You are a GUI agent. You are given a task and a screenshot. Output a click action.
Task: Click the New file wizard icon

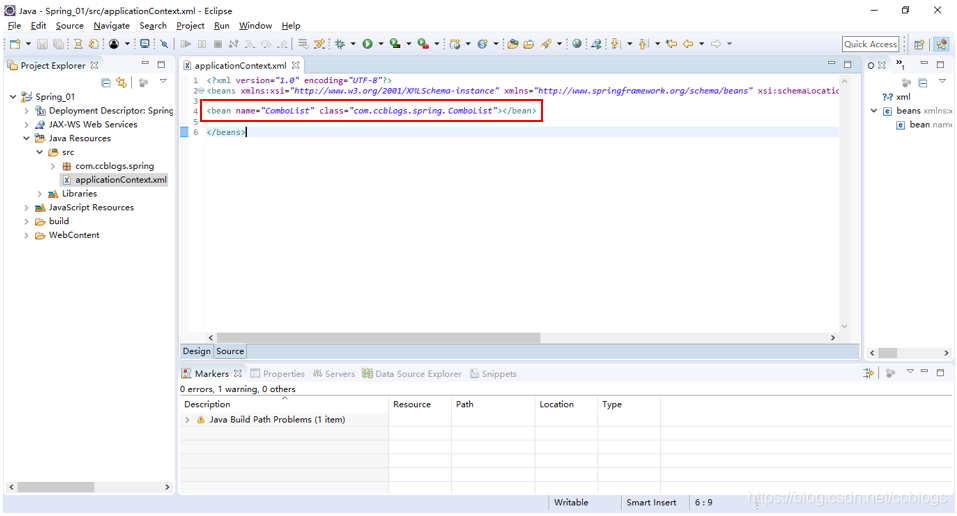pyautogui.click(x=15, y=44)
